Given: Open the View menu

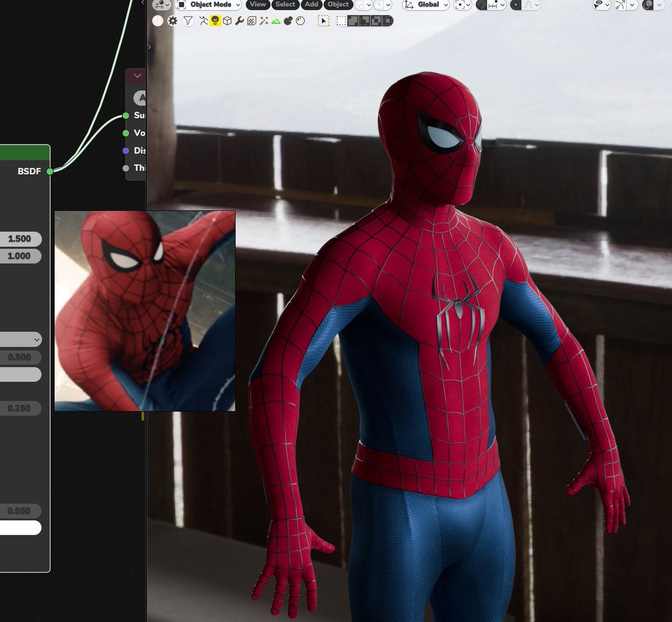Looking at the screenshot, I should click(x=258, y=4).
